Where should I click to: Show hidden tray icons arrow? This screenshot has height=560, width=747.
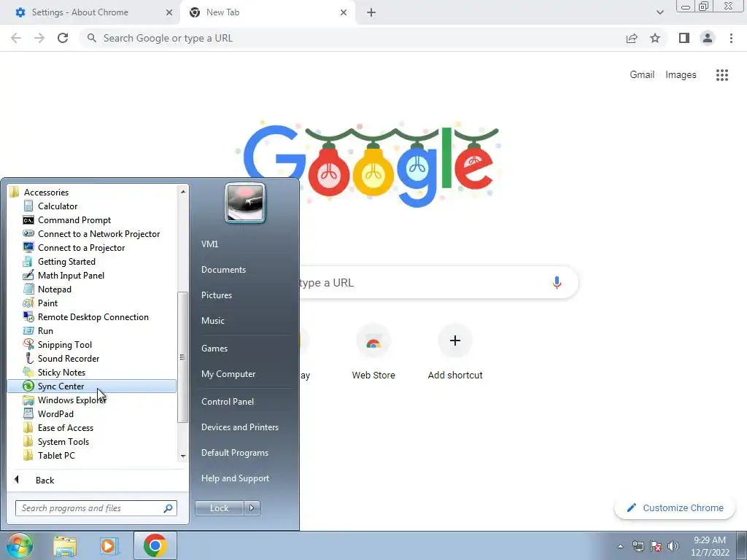coord(620,546)
